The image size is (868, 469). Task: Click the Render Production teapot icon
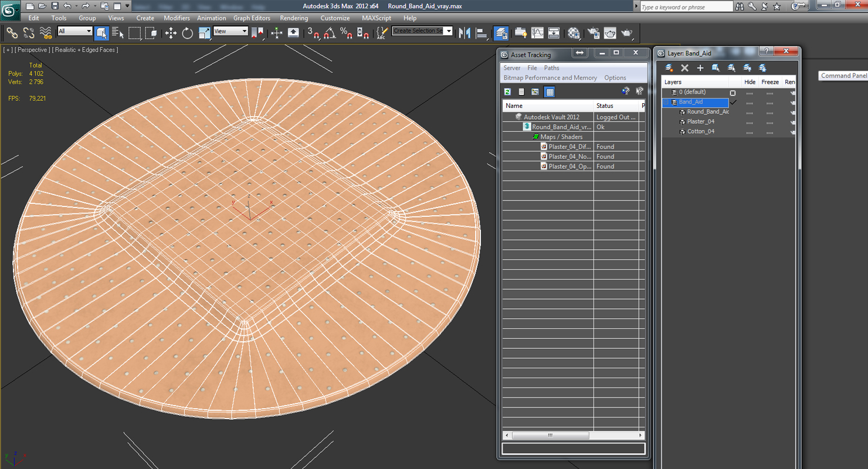(626, 33)
